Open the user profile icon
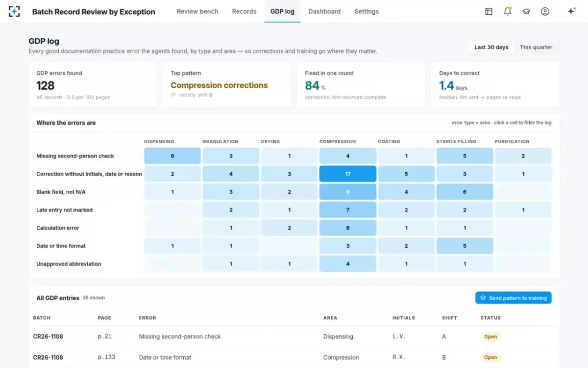This screenshot has width=588, height=368. click(x=545, y=11)
